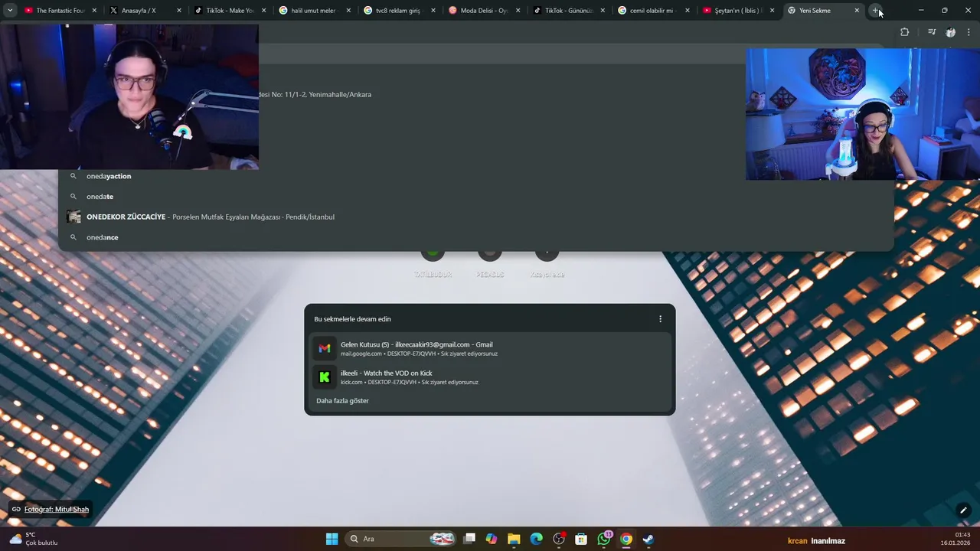Open OBS Studio from the taskbar
Viewport: 980px width, 551px height.
pyautogui.click(x=559, y=539)
